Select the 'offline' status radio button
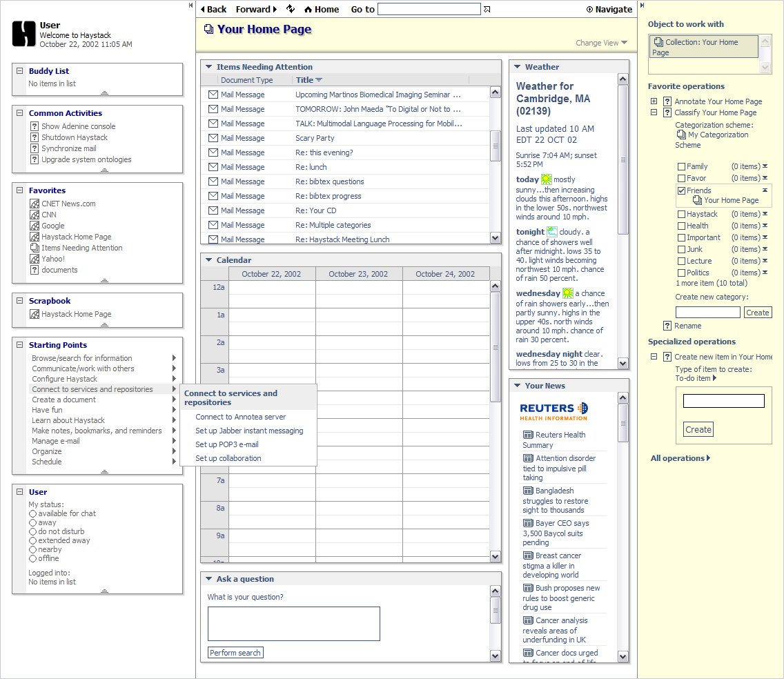The image size is (784, 679). coord(32,558)
